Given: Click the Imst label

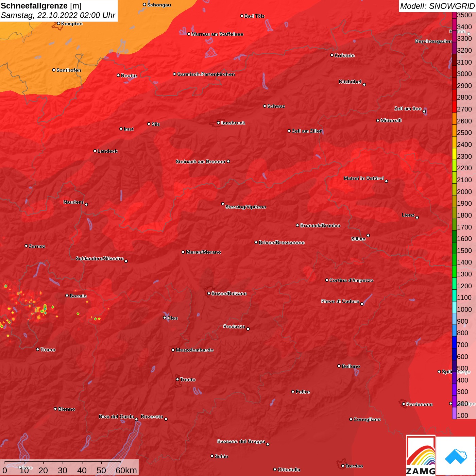Looking at the screenshot, I should 129,129.
